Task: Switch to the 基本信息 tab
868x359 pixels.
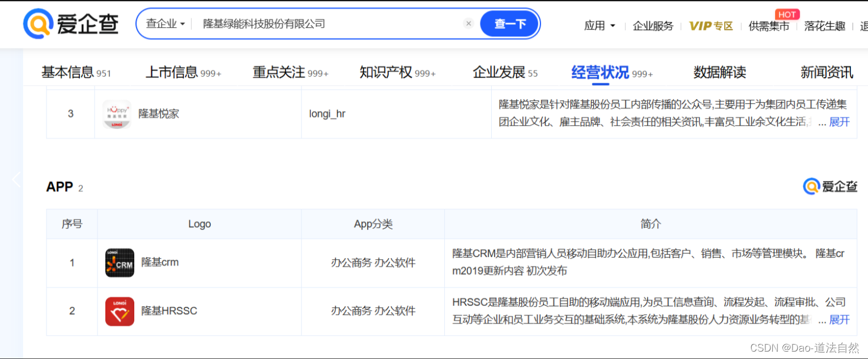Action: point(76,73)
